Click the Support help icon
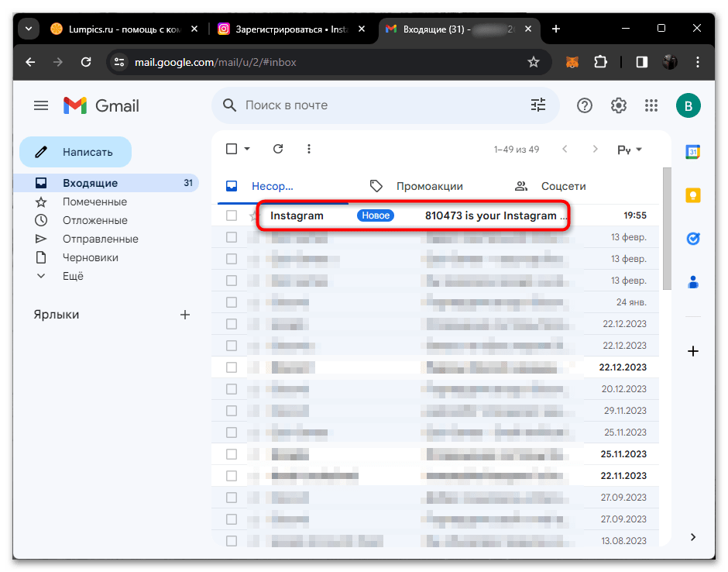Screen dimensions: 728x572 pos(585,105)
